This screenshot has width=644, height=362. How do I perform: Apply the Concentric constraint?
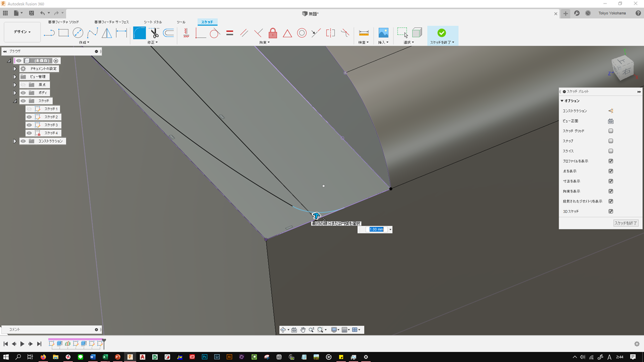tap(302, 33)
